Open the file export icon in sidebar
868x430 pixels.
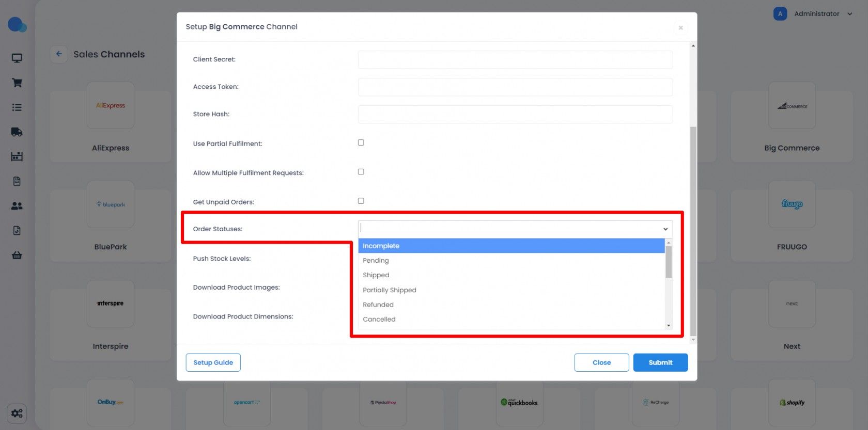[x=17, y=230]
